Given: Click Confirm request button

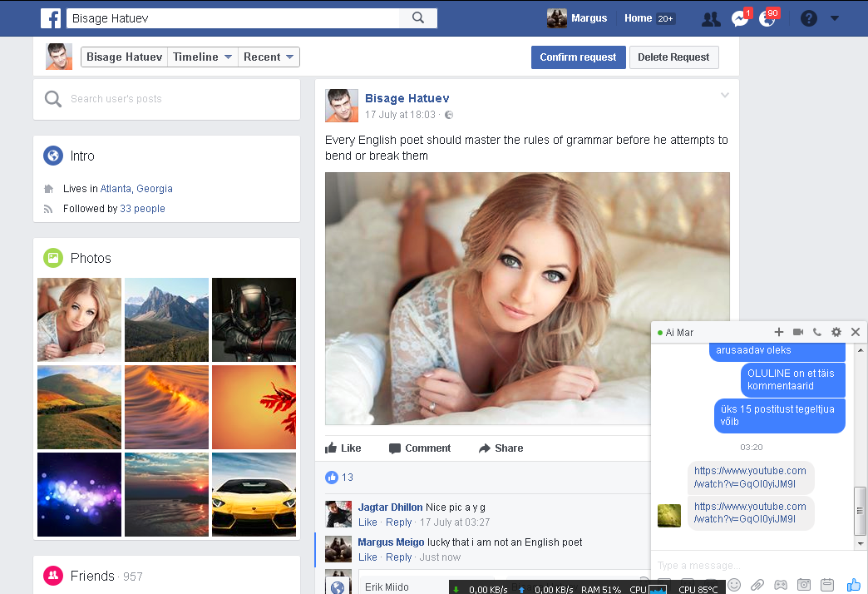Looking at the screenshot, I should click(x=579, y=57).
